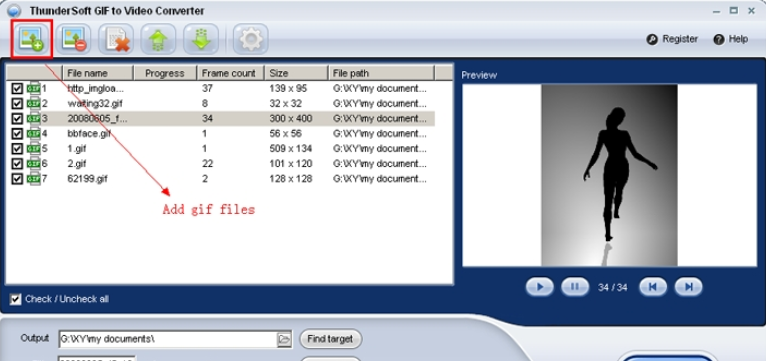The height and width of the screenshot is (361, 766).
Task: Click the GIF file icon for row 4
Action: (33, 133)
